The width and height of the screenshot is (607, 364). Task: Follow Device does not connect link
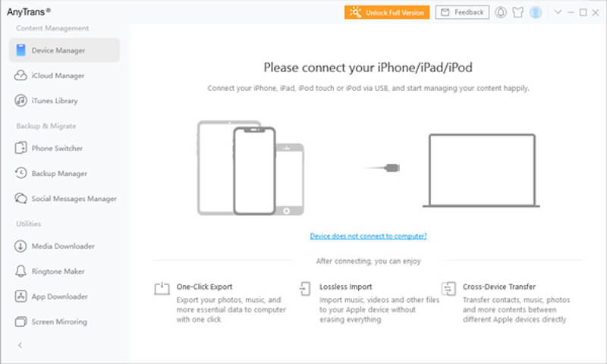point(368,236)
